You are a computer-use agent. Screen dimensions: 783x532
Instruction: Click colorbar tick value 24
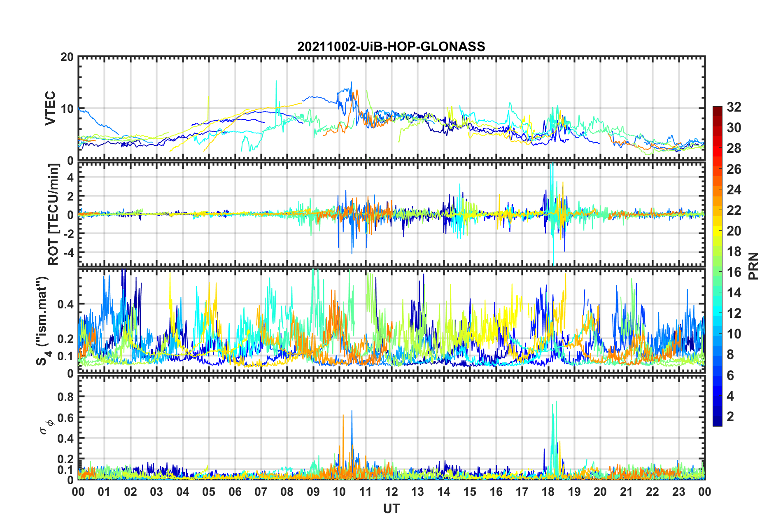(x=734, y=189)
